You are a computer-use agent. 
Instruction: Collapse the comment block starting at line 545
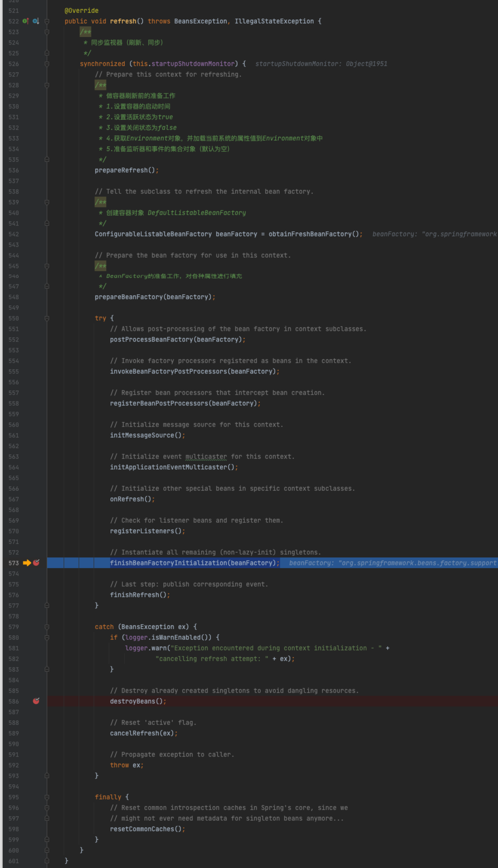point(47,266)
